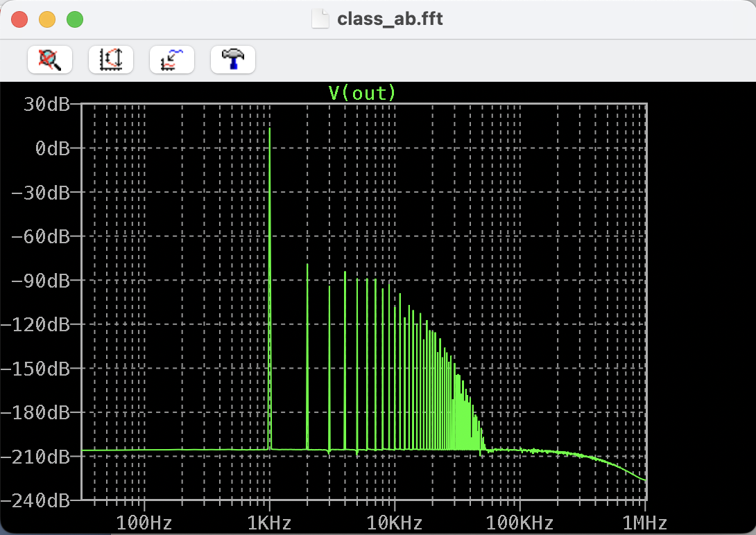Click the 1MHz frequency axis label
Screen dimensions: 756x535
[x=645, y=523]
